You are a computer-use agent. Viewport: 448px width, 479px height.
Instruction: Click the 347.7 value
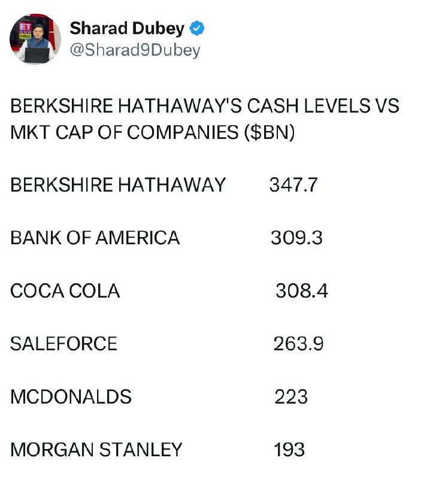click(x=293, y=185)
